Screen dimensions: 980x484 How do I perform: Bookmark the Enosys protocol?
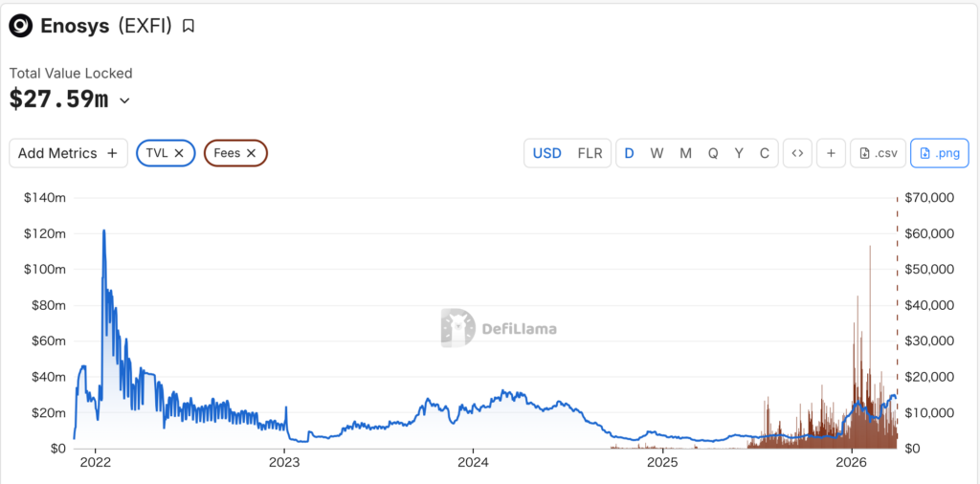[x=189, y=26]
